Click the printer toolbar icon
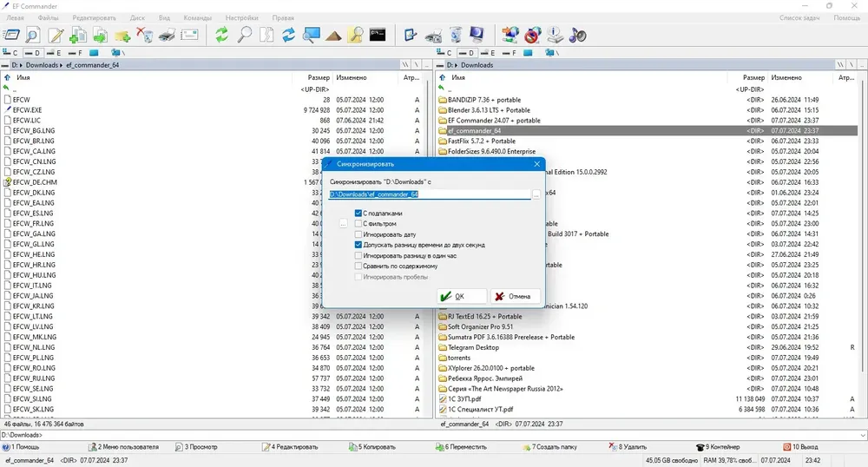Screen dimensions: 868x467 tap(167, 36)
